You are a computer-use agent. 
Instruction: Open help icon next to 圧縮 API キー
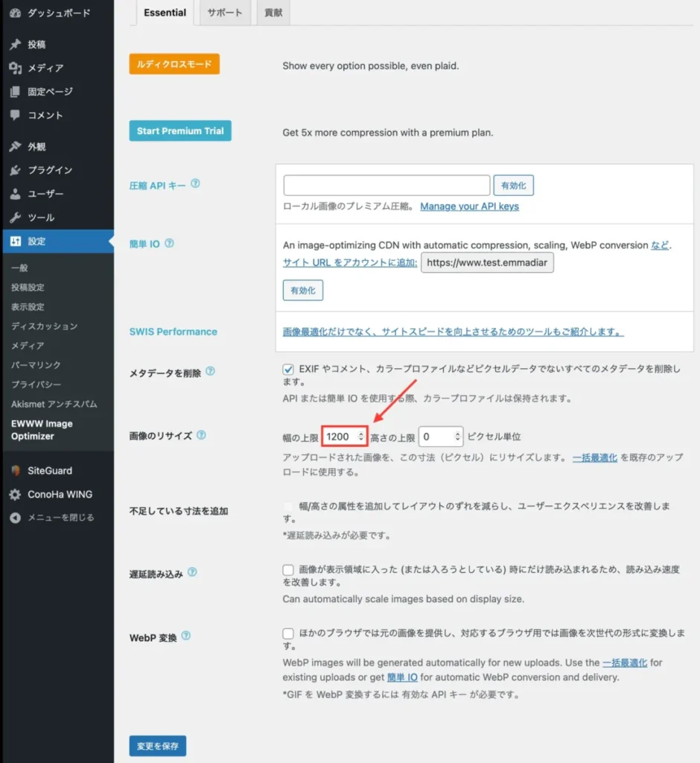pyautogui.click(x=195, y=183)
